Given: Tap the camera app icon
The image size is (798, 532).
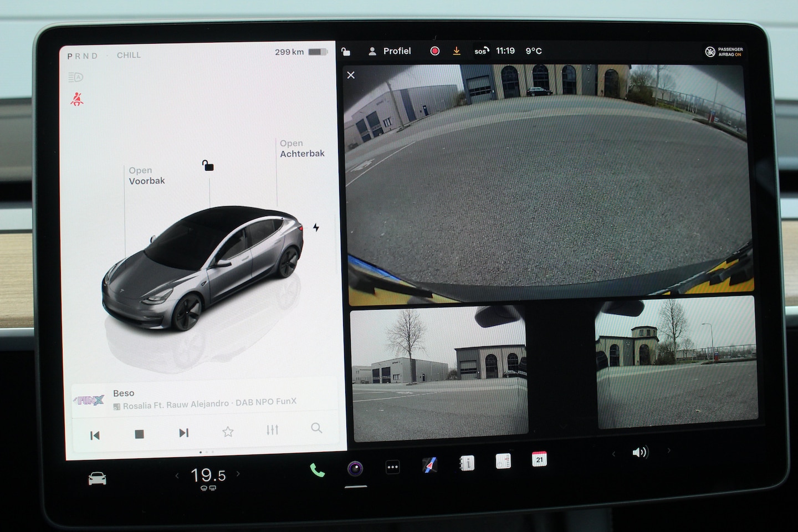Looking at the screenshot, I should coord(355,469).
